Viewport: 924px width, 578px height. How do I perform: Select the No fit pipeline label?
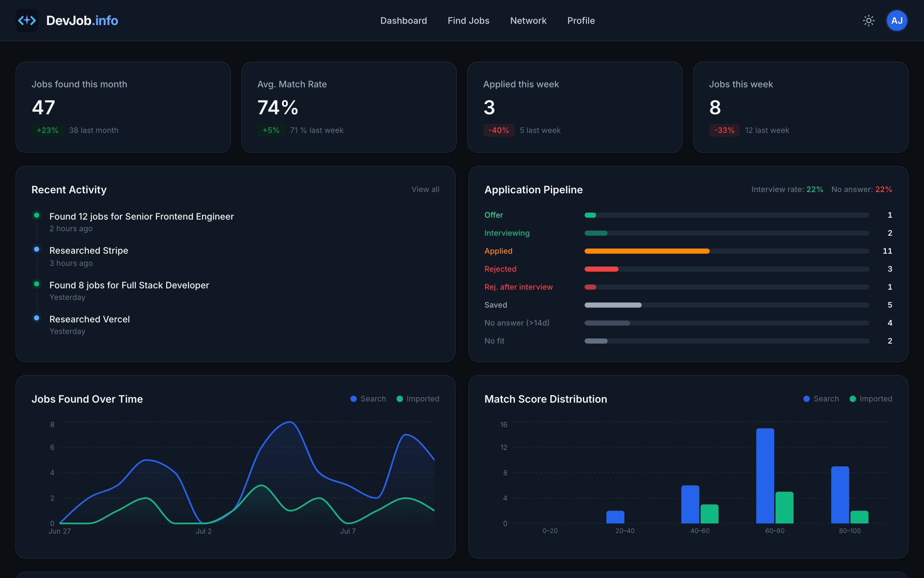coord(494,341)
